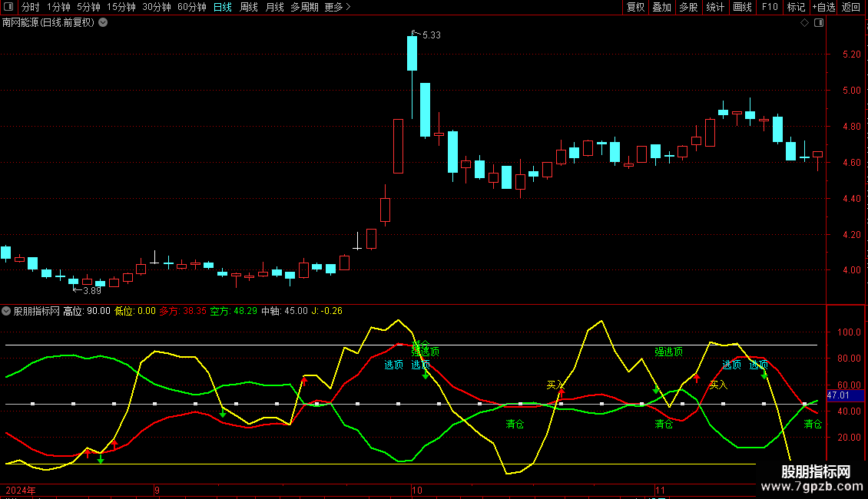Click the 高位: 90.00 indicator value
The width and height of the screenshot is (868, 499).
pos(87,311)
